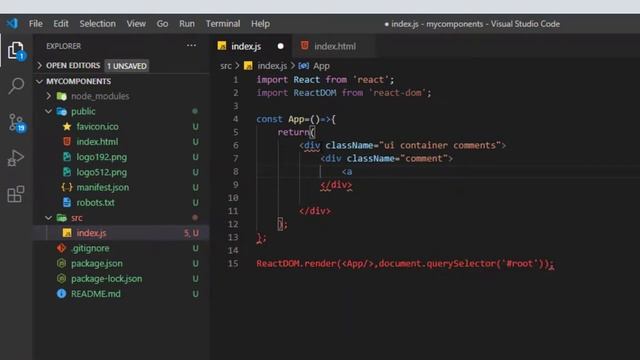Open logo512.png from the file tree
Screen dimensions: 640x360
102,172
